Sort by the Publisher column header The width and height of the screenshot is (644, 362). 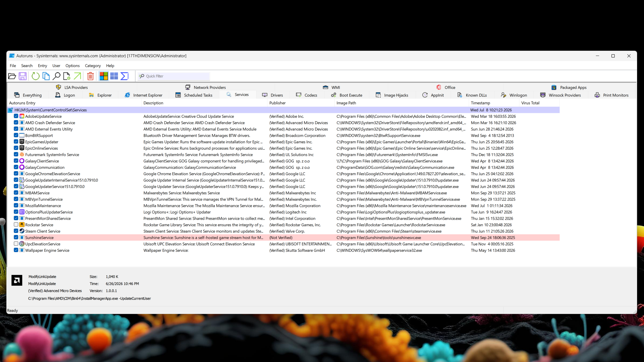click(x=277, y=103)
